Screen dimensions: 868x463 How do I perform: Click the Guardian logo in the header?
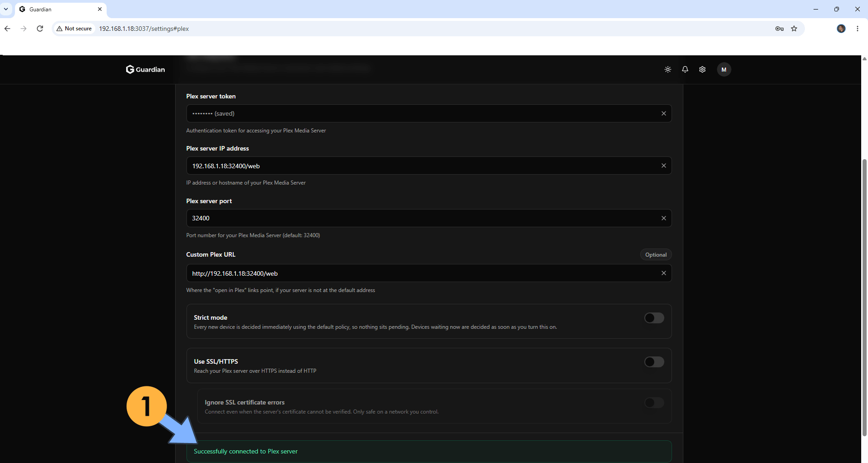[145, 69]
